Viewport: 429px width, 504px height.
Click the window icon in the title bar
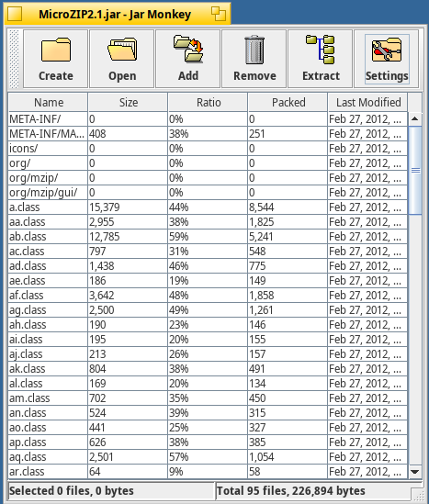pyautogui.click(x=15, y=14)
